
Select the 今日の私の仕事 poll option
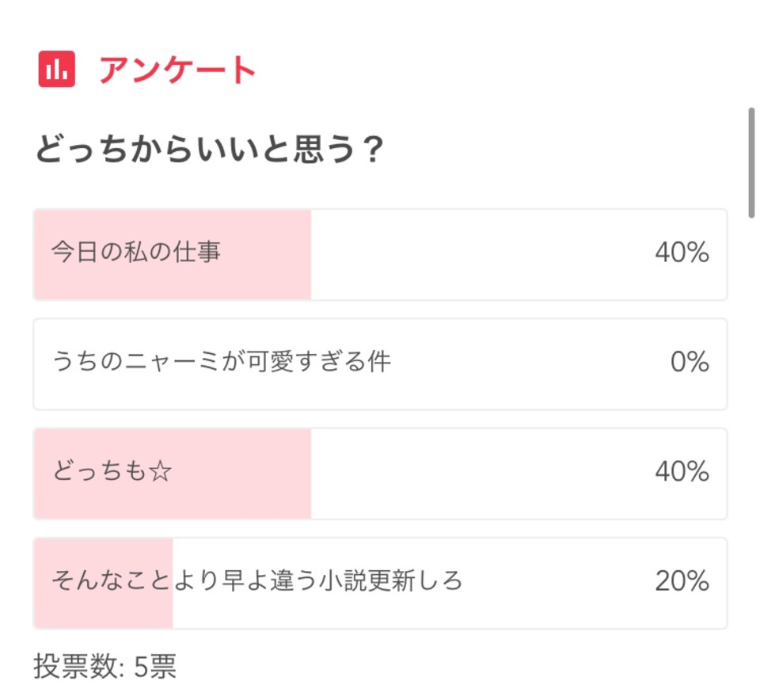tap(380, 254)
